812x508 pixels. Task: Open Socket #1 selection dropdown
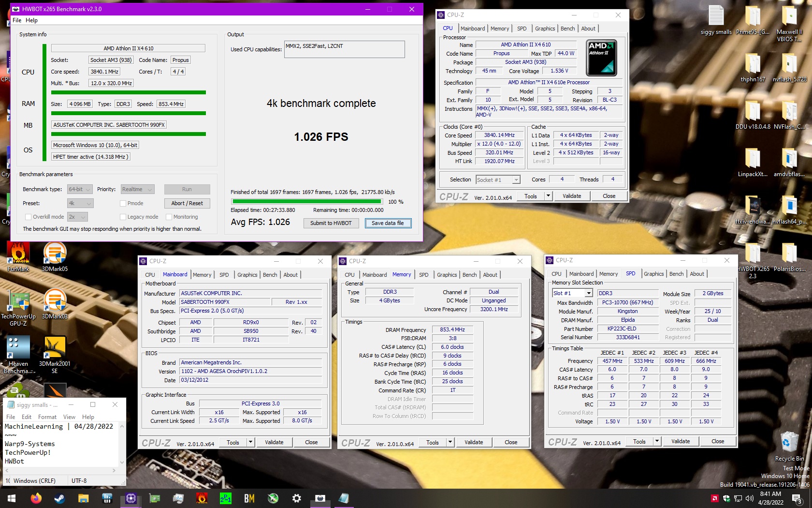point(498,179)
